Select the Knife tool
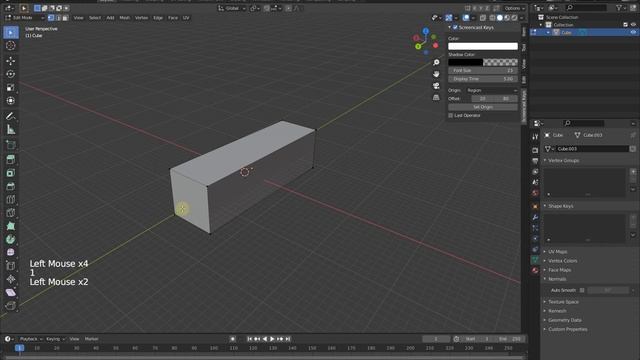Viewport: 640px width, 360px height. coord(11,213)
